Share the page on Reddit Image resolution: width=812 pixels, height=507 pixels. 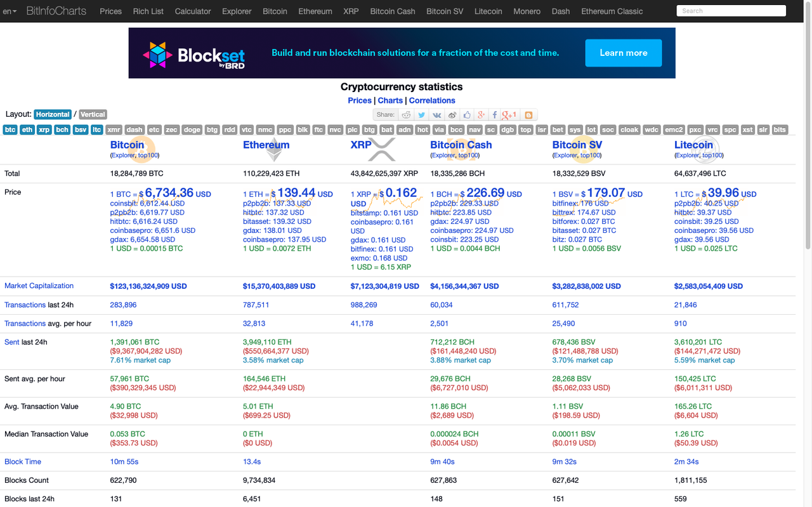coord(405,114)
